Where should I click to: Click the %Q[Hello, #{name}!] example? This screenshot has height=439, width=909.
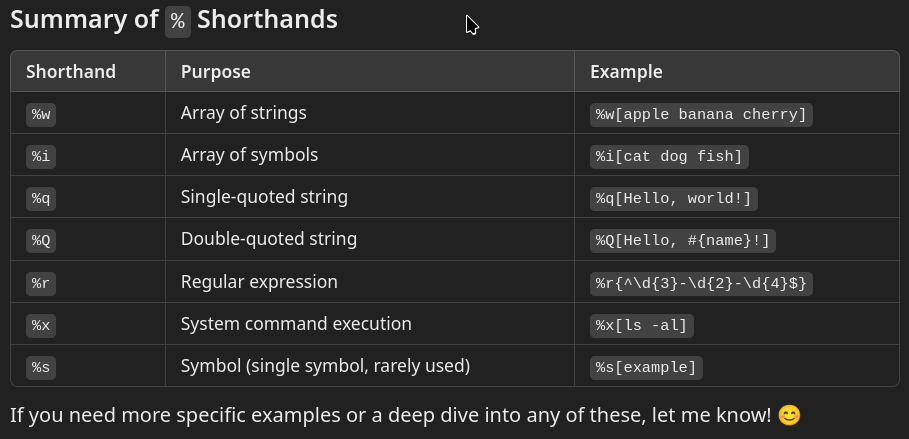[682, 240]
